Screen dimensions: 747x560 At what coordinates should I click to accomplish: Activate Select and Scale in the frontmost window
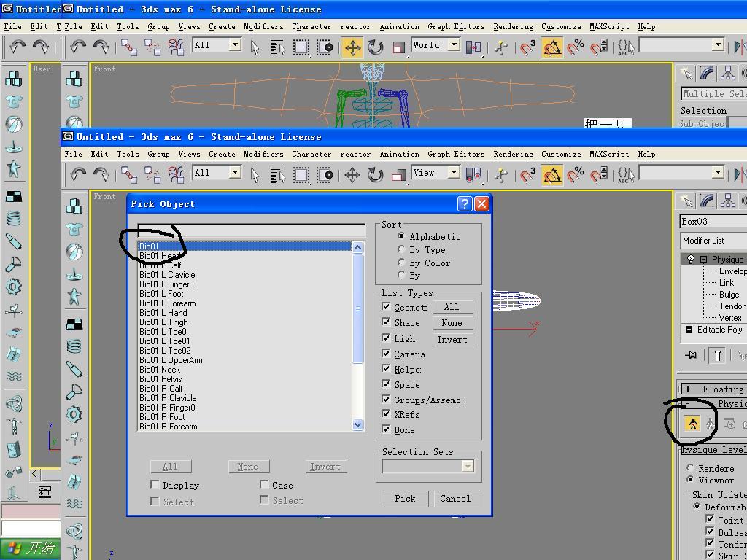[x=399, y=175]
